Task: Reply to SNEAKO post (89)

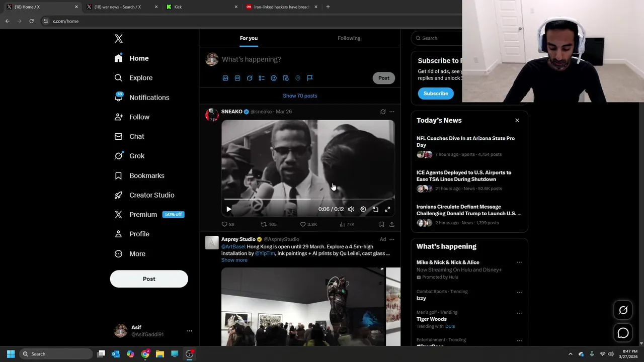Action: click(228, 224)
